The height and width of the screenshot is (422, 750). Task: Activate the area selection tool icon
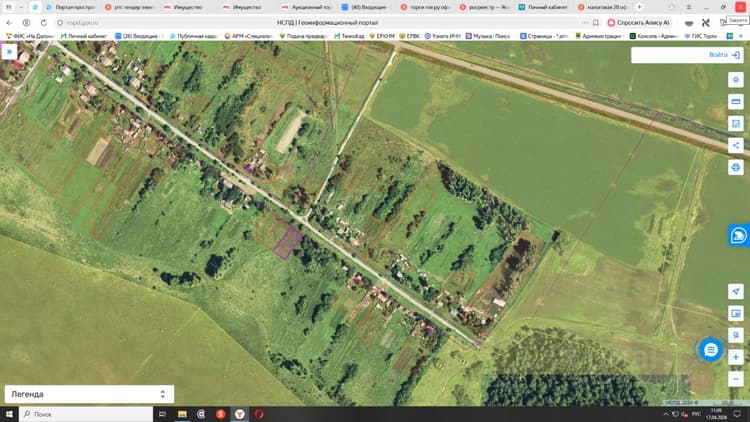(x=736, y=123)
